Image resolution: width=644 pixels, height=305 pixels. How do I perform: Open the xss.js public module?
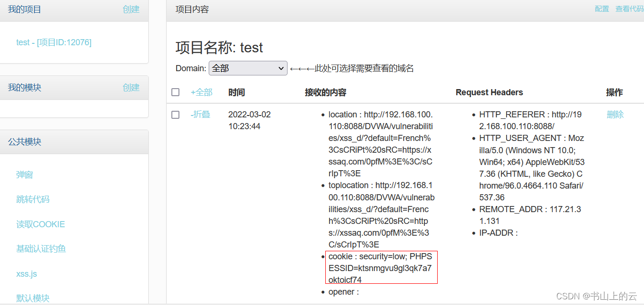[26, 274]
